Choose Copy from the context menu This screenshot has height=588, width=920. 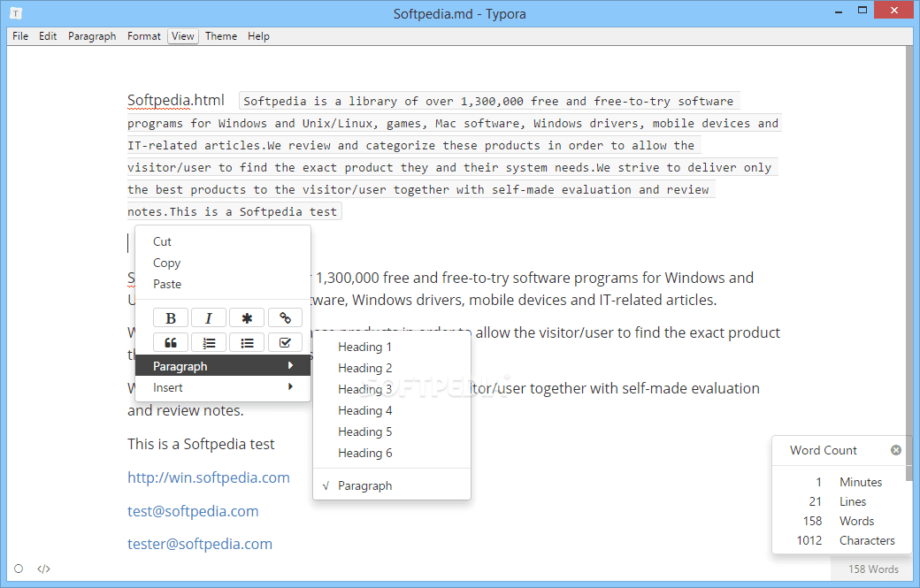coord(223,263)
